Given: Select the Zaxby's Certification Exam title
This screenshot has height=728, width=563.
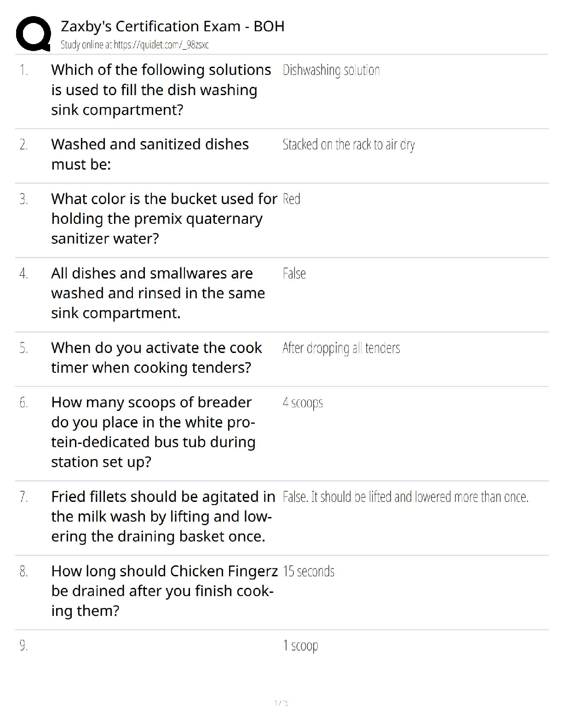Looking at the screenshot, I should pos(172,26).
